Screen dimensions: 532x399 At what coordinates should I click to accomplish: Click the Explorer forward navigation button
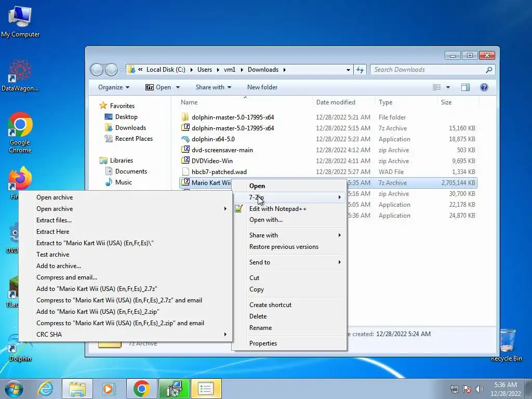(x=111, y=70)
